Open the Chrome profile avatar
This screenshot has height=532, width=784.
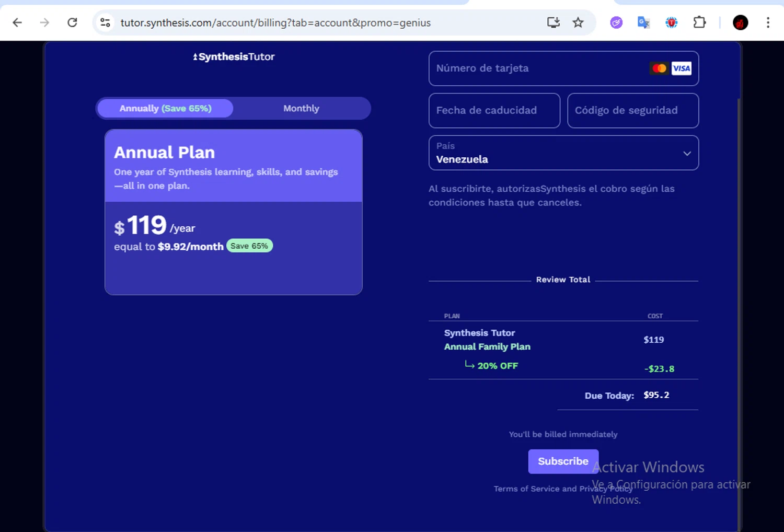tap(740, 22)
